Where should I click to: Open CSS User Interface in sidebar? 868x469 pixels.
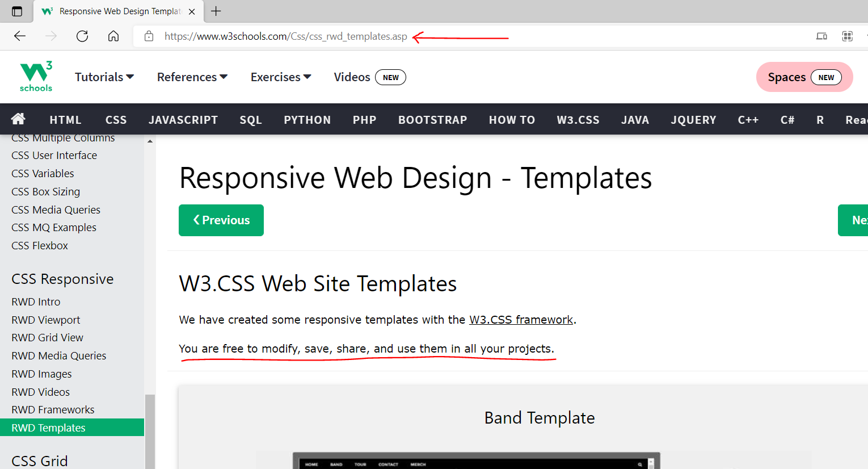click(x=54, y=156)
